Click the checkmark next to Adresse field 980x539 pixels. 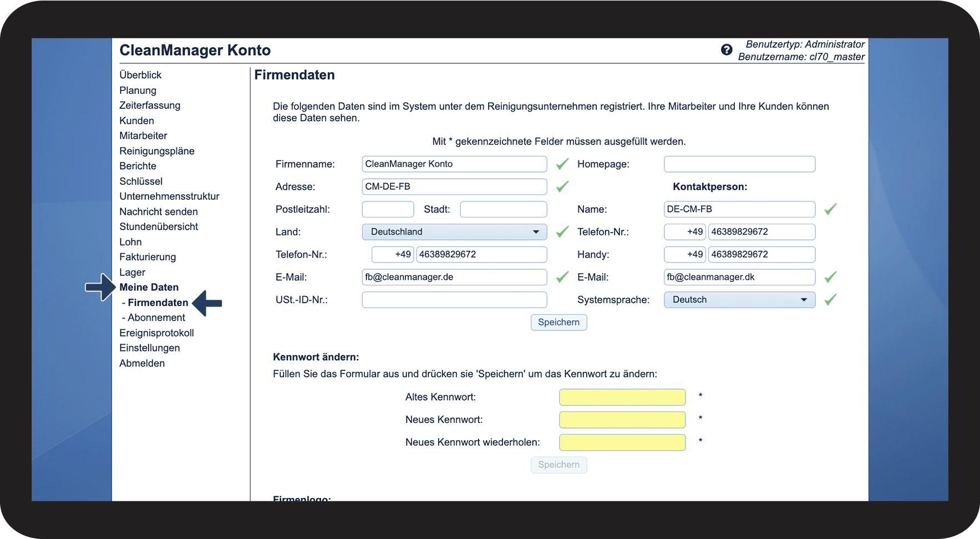tap(562, 187)
